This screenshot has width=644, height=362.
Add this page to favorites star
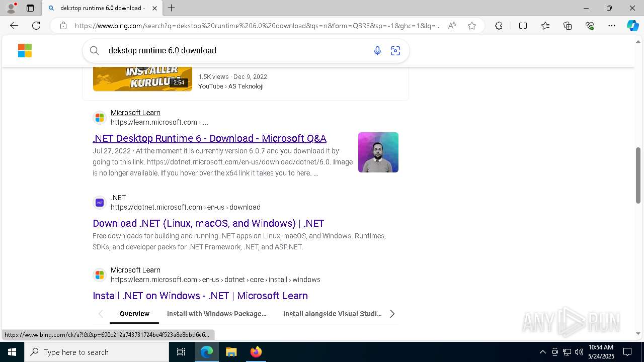(472, 26)
